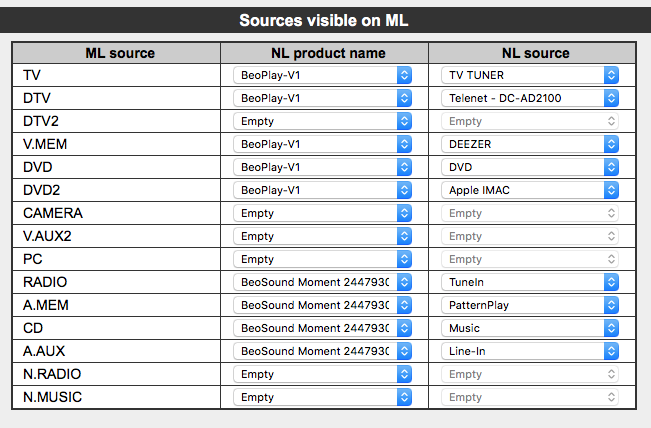651x428 pixels.
Task: Open NL product name dropdown for DVD row
Action: [x=322, y=167]
